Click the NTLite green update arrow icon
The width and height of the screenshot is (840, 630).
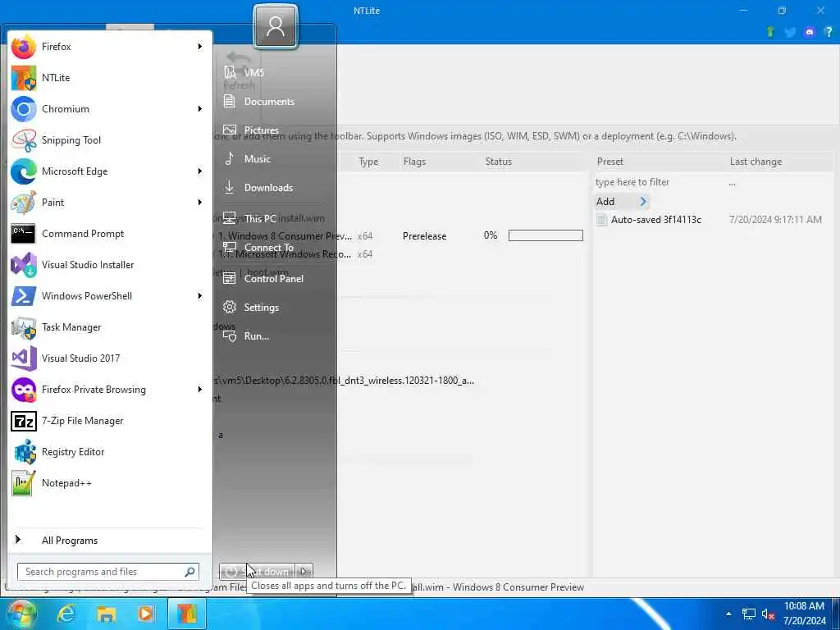click(770, 32)
